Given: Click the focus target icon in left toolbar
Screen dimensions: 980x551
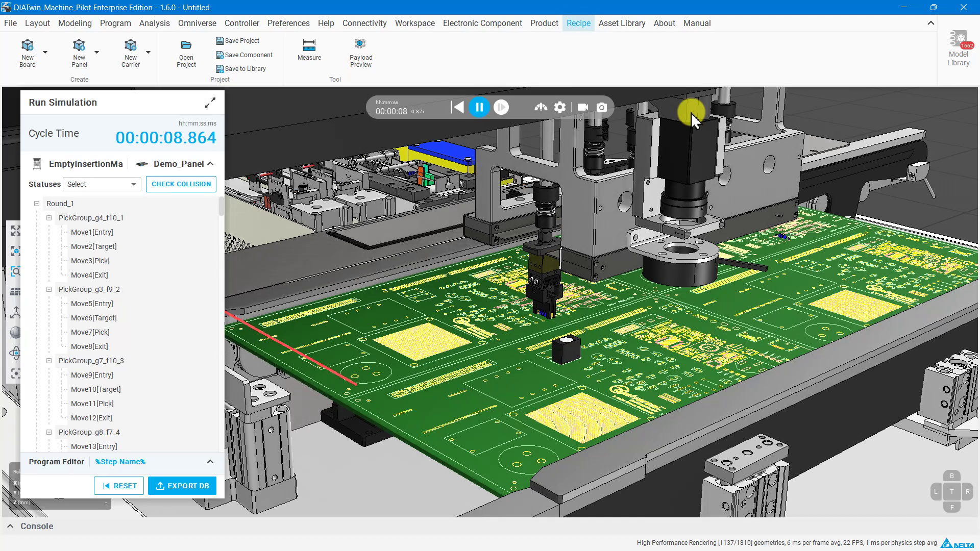Looking at the screenshot, I should [16, 373].
